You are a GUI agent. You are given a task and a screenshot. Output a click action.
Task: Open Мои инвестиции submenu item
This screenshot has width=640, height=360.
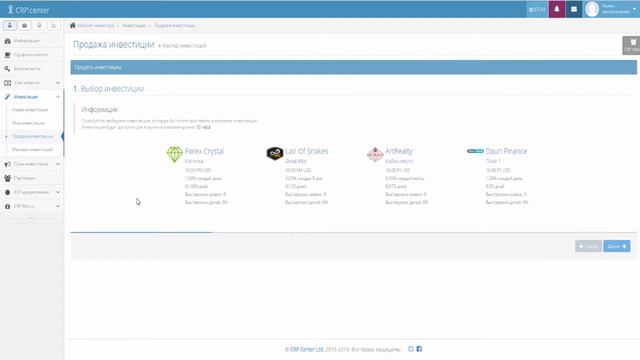[x=29, y=123]
